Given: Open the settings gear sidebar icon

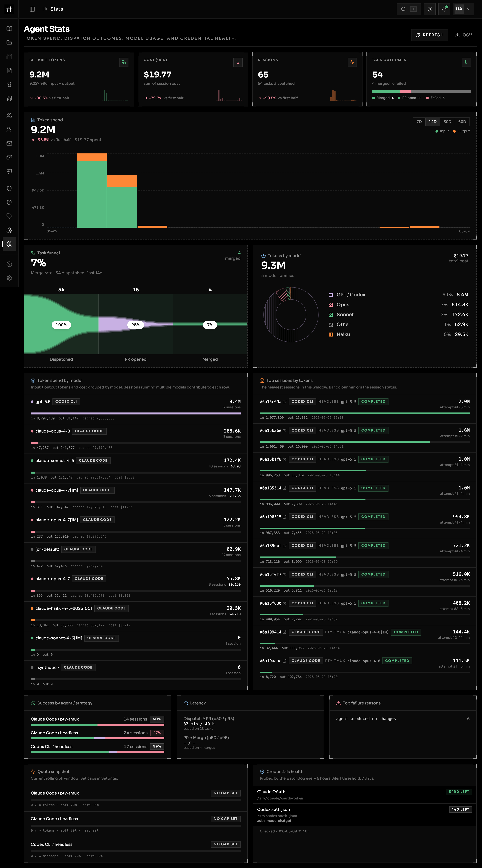Looking at the screenshot, I should 9,278.
